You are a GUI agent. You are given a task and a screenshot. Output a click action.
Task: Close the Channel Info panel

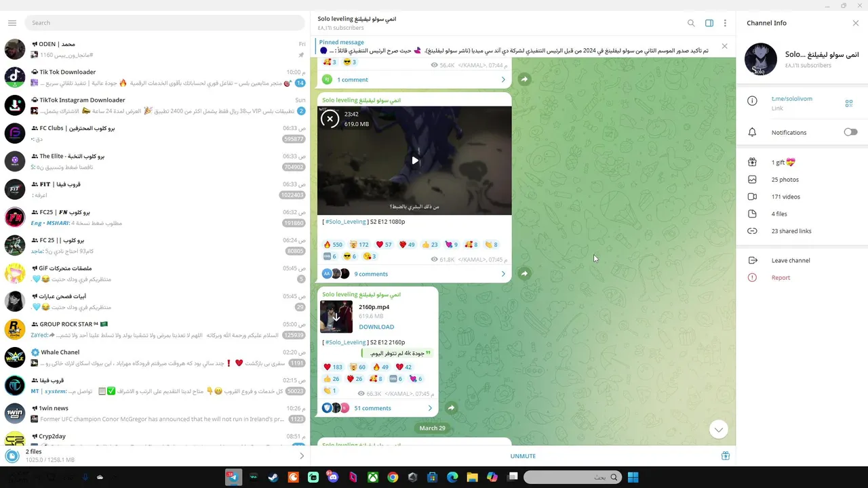pos(856,23)
